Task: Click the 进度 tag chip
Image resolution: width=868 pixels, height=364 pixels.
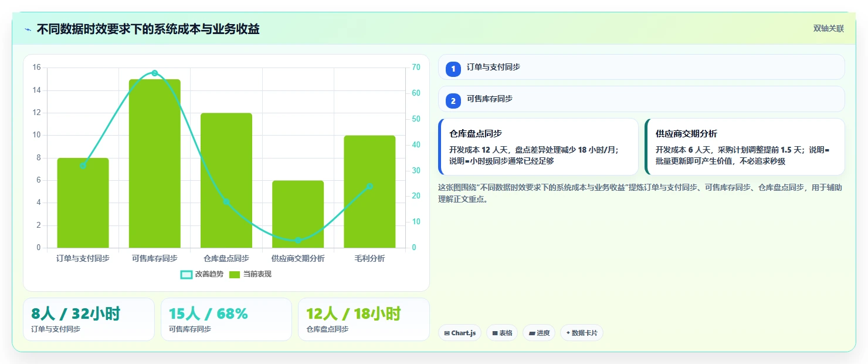Action: (x=539, y=333)
